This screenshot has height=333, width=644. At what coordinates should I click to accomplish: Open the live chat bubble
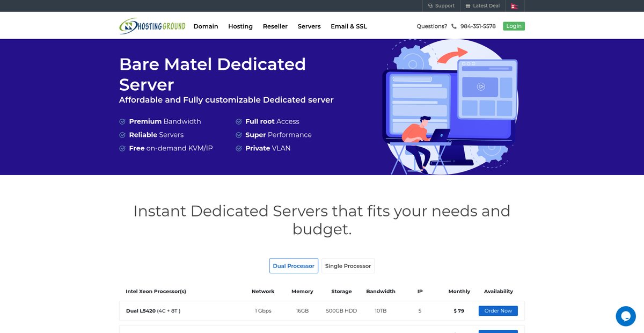pyautogui.click(x=626, y=316)
